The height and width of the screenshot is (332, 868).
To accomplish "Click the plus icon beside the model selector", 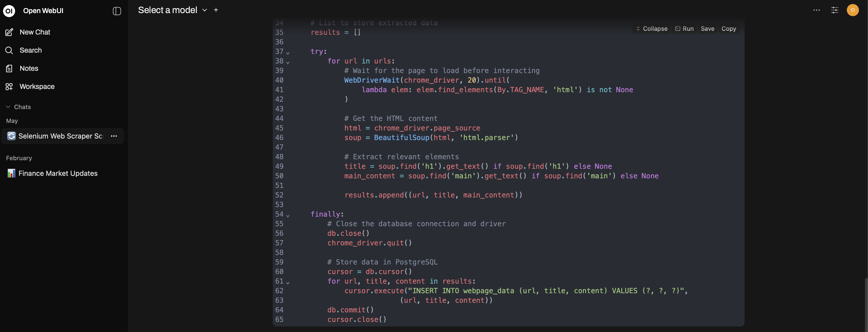I will (216, 10).
